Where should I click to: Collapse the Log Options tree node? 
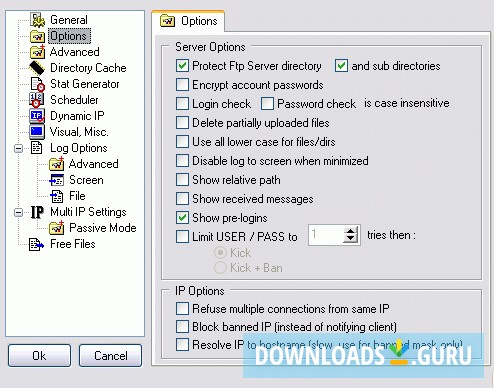click(x=19, y=148)
